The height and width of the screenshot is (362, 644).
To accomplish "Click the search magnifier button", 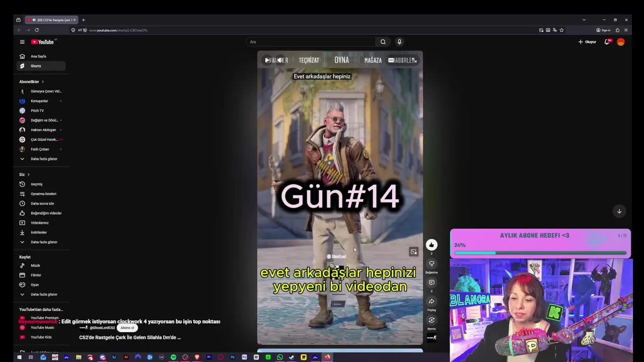I will click(x=383, y=42).
